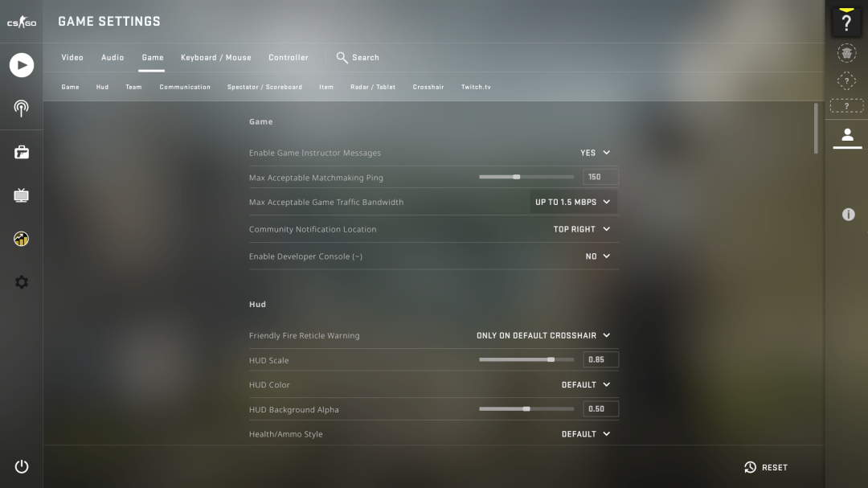Open Community Notification Location dropdown
Viewport: 868px width, 488px height.
[582, 229]
